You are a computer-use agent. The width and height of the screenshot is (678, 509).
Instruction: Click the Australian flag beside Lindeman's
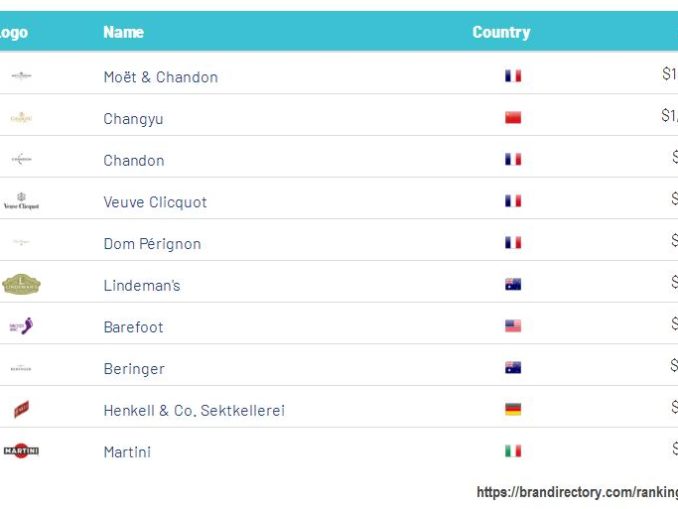(x=513, y=285)
